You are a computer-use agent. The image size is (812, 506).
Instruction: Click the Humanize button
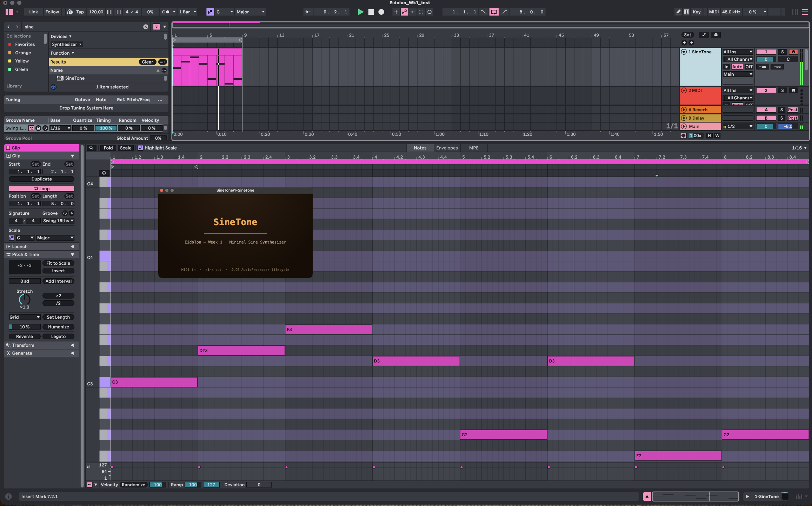pyautogui.click(x=58, y=327)
